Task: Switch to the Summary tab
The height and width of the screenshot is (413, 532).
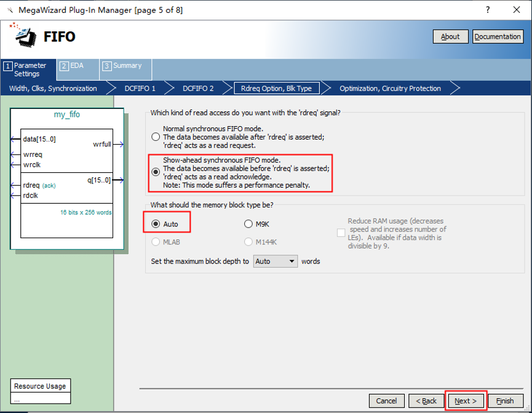Action: 121,66
